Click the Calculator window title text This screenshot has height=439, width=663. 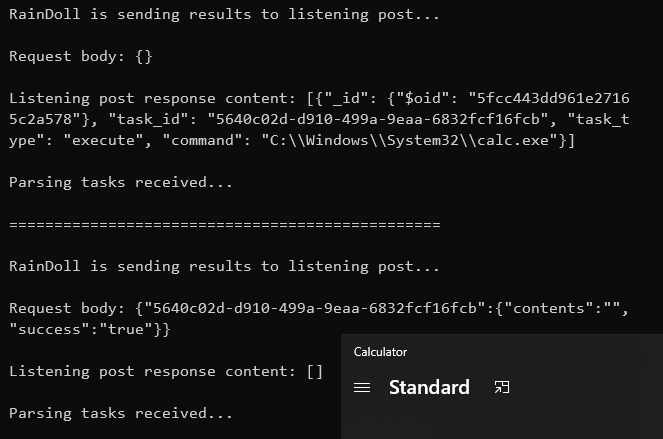380,352
